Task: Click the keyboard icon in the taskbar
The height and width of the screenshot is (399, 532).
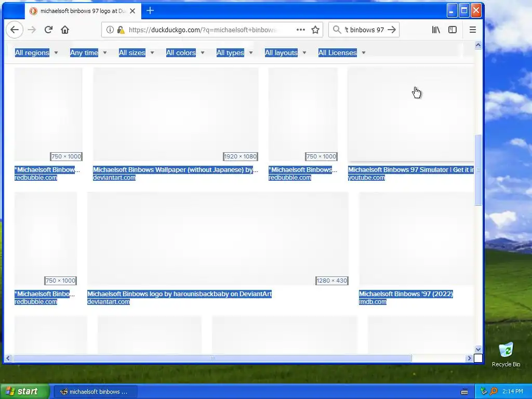Action: tap(464, 392)
